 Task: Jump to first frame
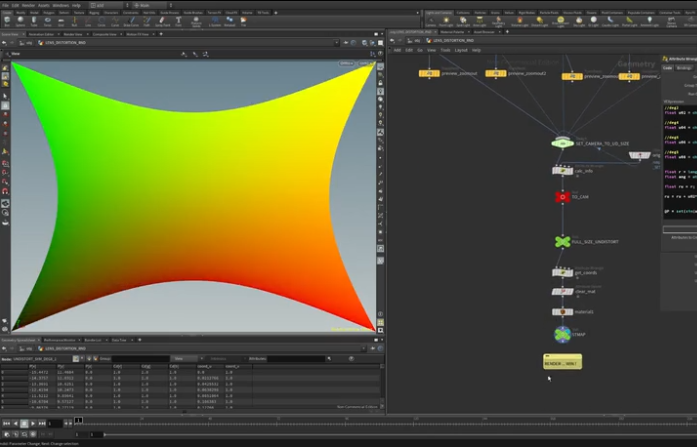(x=6, y=423)
